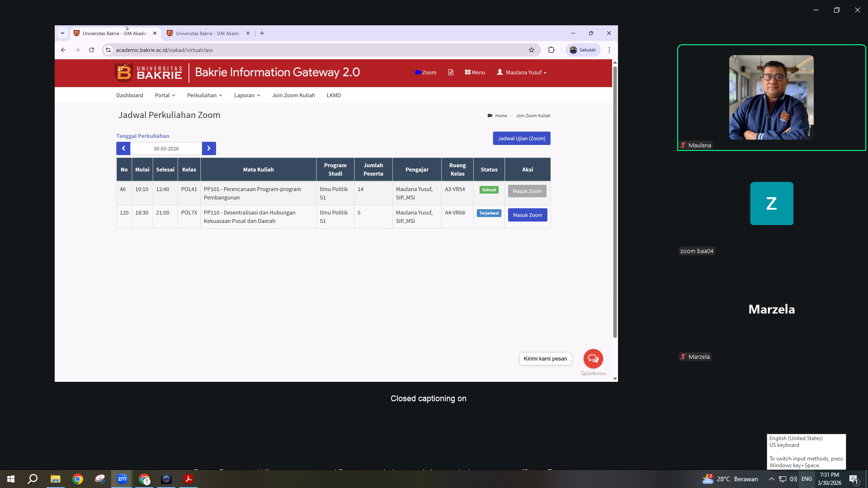Close the first Universitas Bakrie tab
The image size is (868, 488).
[155, 33]
